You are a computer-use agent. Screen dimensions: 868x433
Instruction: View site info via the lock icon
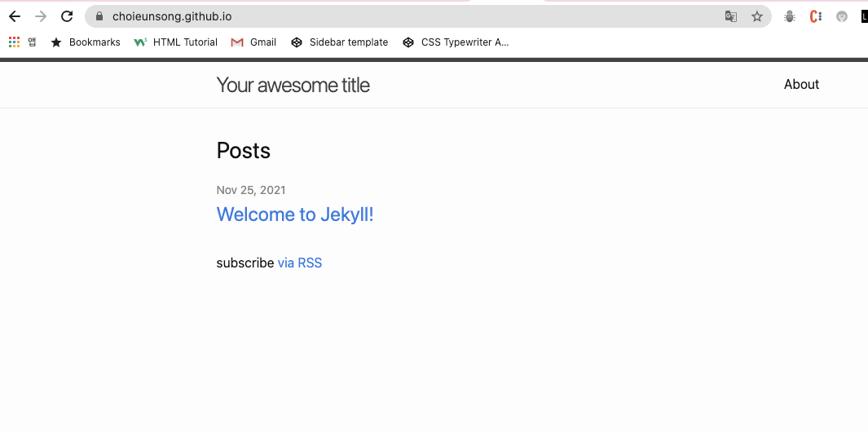99,16
